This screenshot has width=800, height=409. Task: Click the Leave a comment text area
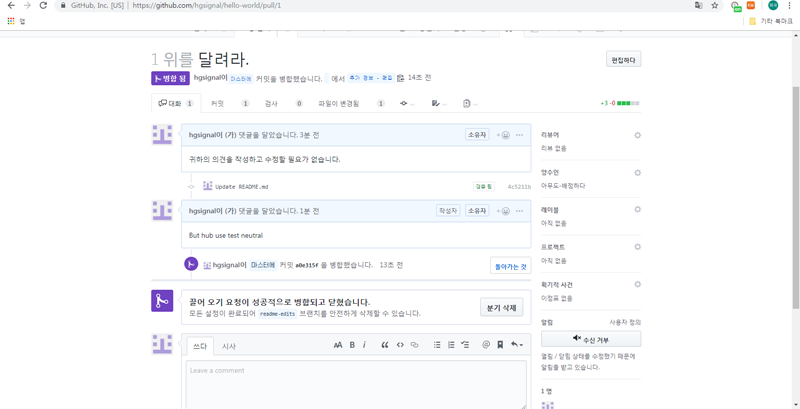pos(356,385)
